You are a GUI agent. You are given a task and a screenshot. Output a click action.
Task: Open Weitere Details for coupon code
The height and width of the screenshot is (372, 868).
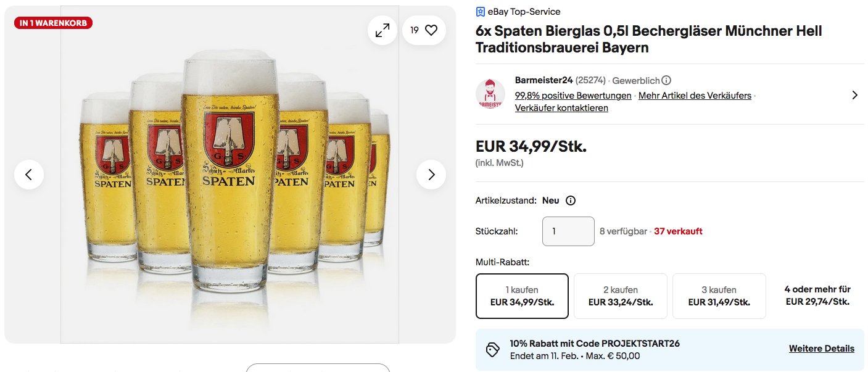pyautogui.click(x=821, y=349)
